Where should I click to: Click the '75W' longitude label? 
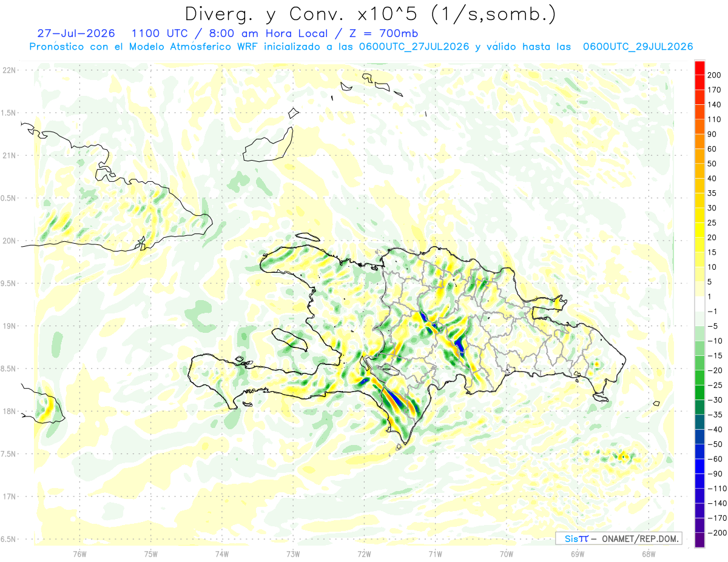(151, 554)
